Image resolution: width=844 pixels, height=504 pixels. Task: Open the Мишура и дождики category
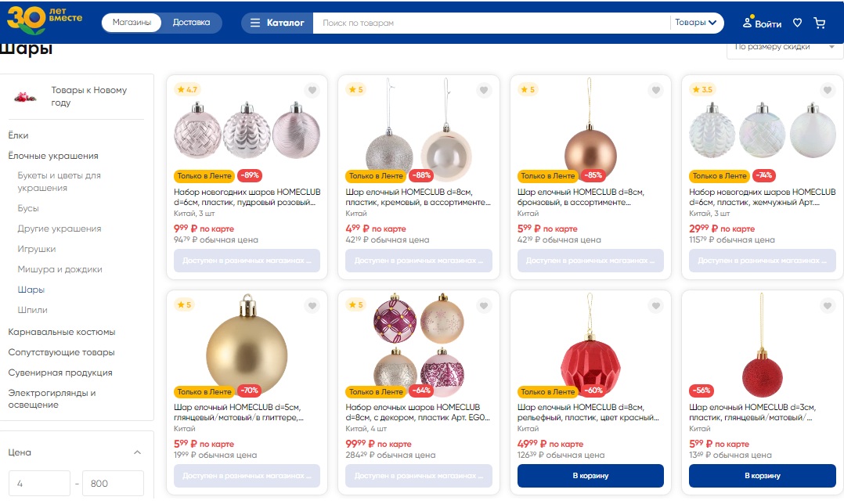(x=60, y=269)
